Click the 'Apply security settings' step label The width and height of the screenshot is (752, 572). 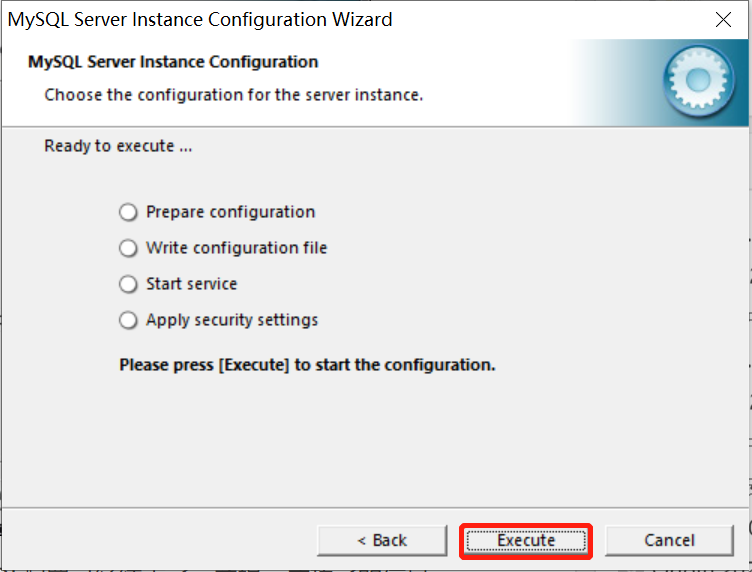pos(232,320)
